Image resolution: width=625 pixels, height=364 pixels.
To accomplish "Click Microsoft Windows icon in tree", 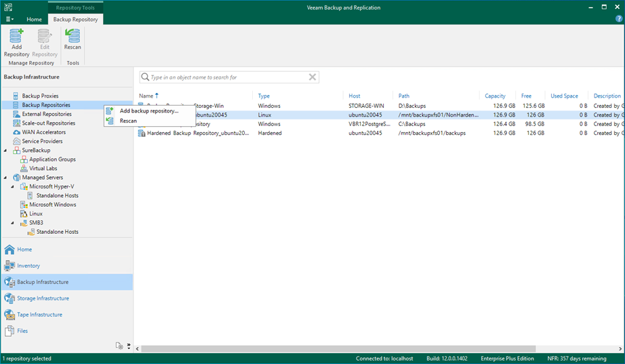I will click(24, 205).
